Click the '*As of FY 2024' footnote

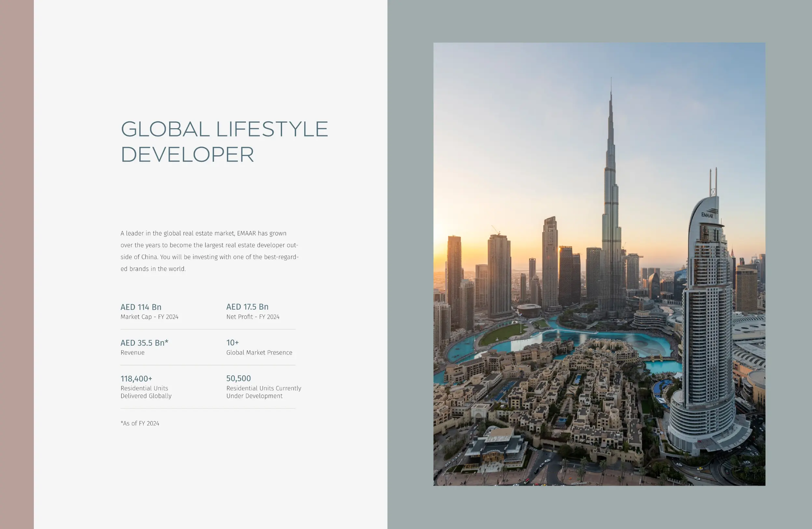click(x=140, y=424)
